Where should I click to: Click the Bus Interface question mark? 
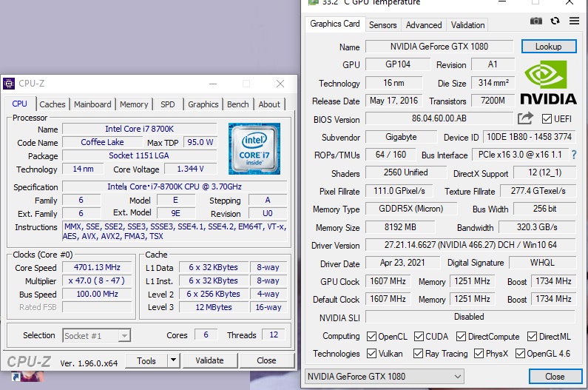(574, 155)
